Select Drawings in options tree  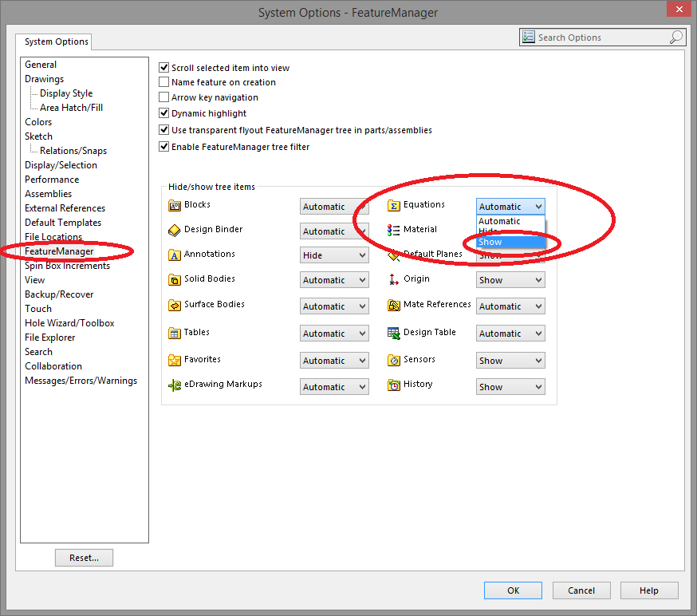44,79
